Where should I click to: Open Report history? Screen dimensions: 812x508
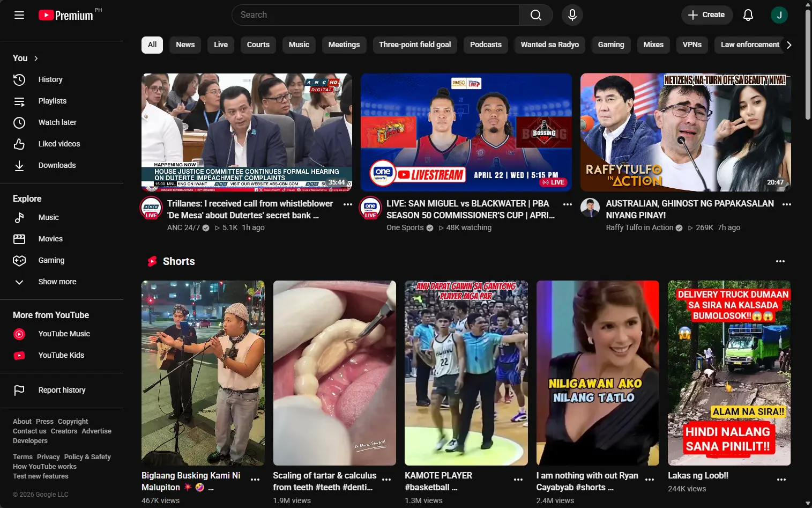pos(62,390)
